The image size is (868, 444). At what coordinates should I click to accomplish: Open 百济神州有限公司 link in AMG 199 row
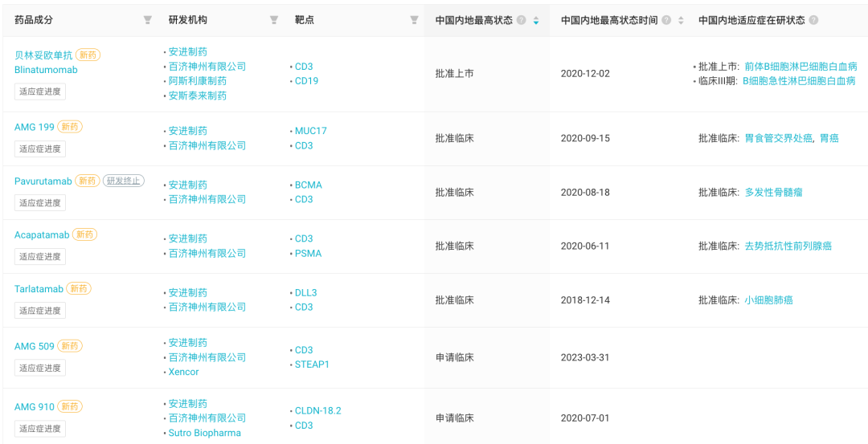207,145
